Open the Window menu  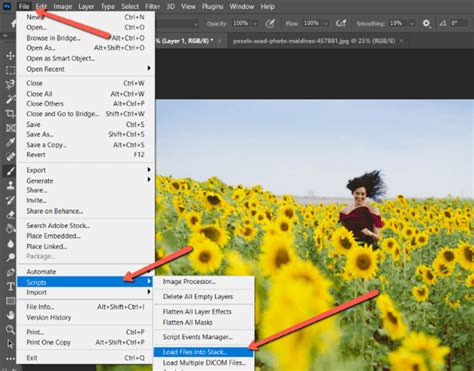point(242,6)
